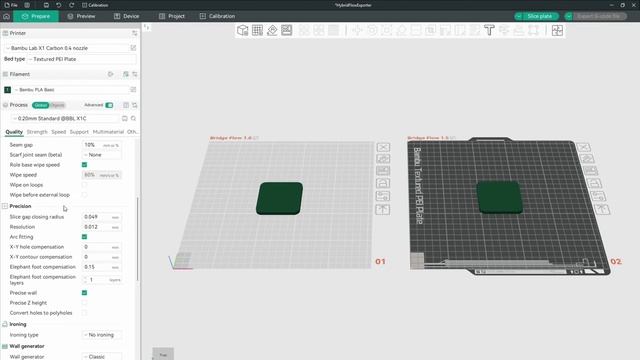Enable Wipe on loops checkbox

pos(84,185)
